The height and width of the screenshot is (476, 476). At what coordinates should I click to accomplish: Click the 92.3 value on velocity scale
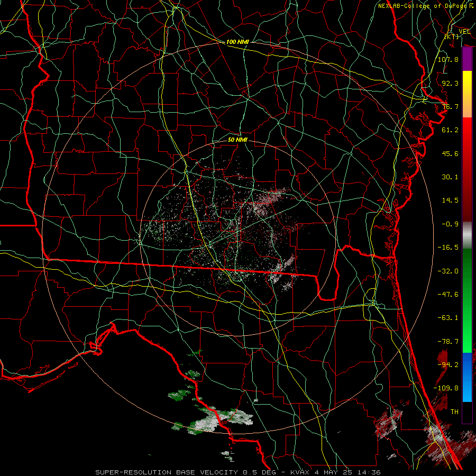coord(450,83)
